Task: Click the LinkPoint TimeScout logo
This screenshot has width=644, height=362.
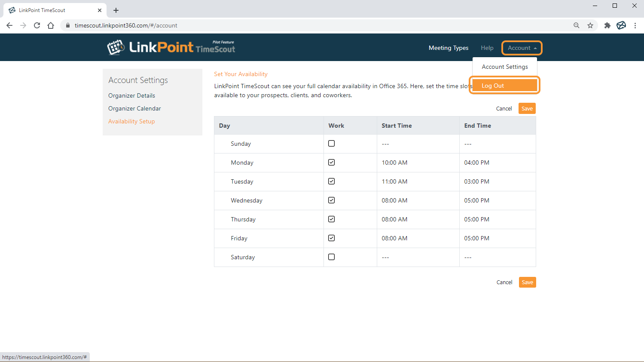Action: (171, 47)
